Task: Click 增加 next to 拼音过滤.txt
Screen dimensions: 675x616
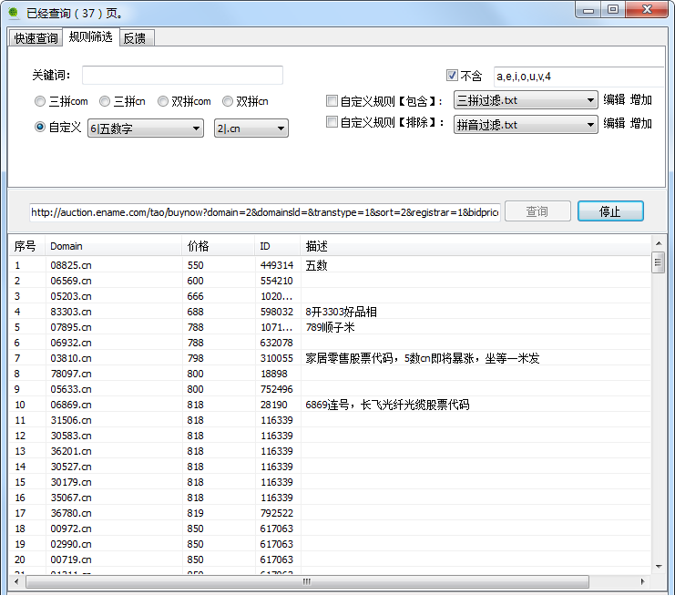Action: click(641, 124)
